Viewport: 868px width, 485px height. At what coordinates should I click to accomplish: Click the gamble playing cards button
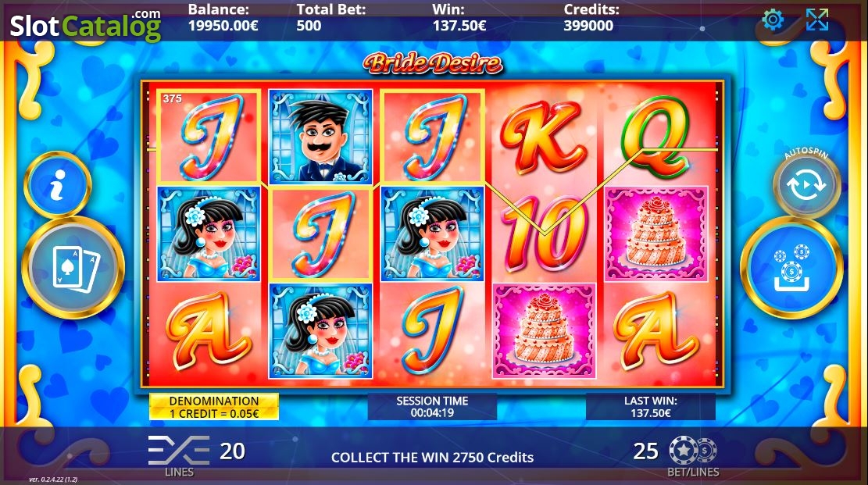(x=73, y=267)
